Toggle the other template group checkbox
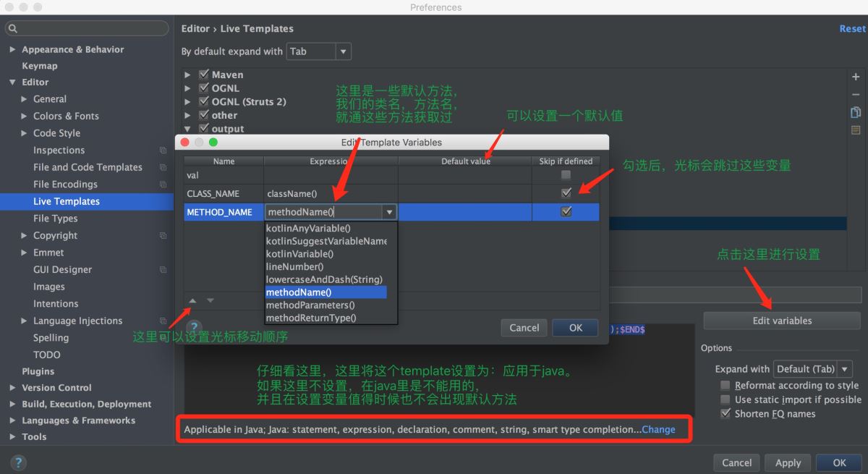Image resolution: width=868 pixels, height=474 pixels. click(x=204, y=115)
